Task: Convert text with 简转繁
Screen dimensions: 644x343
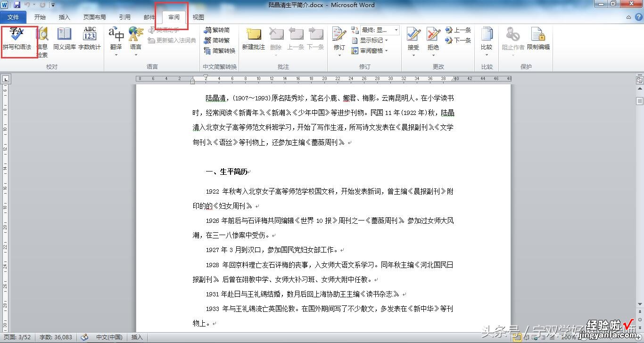Action: 217,40
